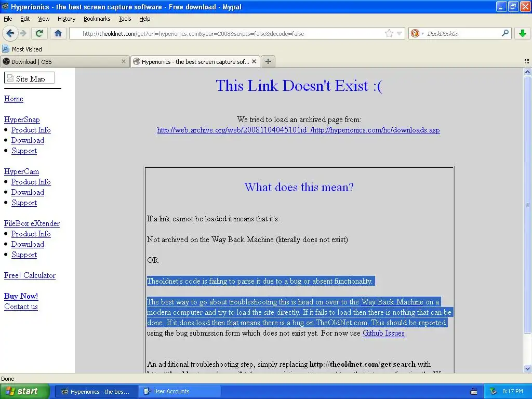Viewport: 532px width, 399px height.
Task: Open the Contact us link
Action: point(21,307)
